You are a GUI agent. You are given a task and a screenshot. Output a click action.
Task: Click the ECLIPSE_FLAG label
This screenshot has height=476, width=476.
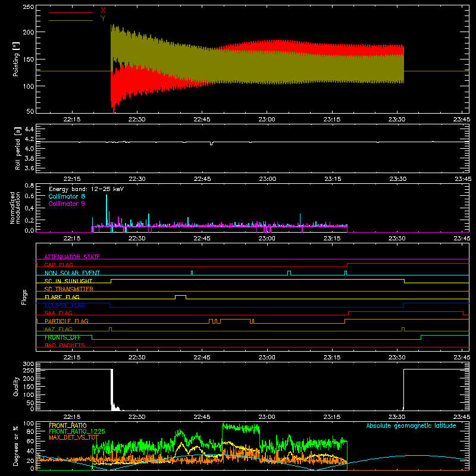pyautogui.click(x=65, y=305)
